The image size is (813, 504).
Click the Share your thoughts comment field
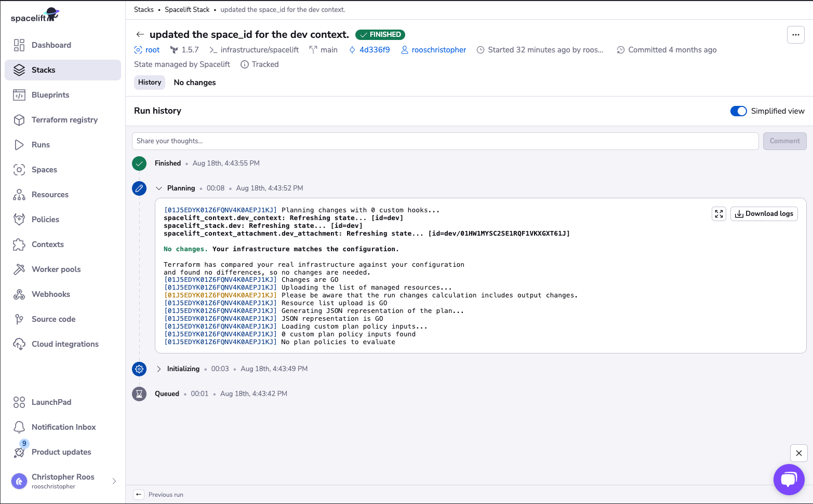[445, 141]
